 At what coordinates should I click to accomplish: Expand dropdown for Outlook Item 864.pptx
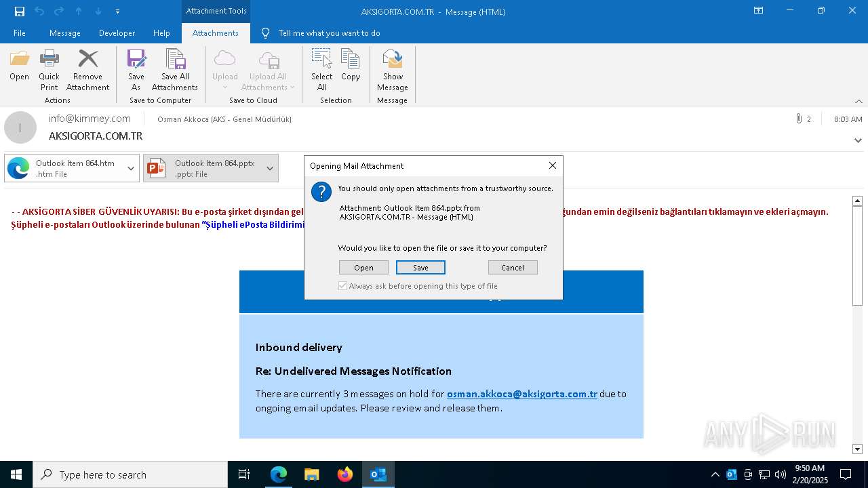[270, 168]
